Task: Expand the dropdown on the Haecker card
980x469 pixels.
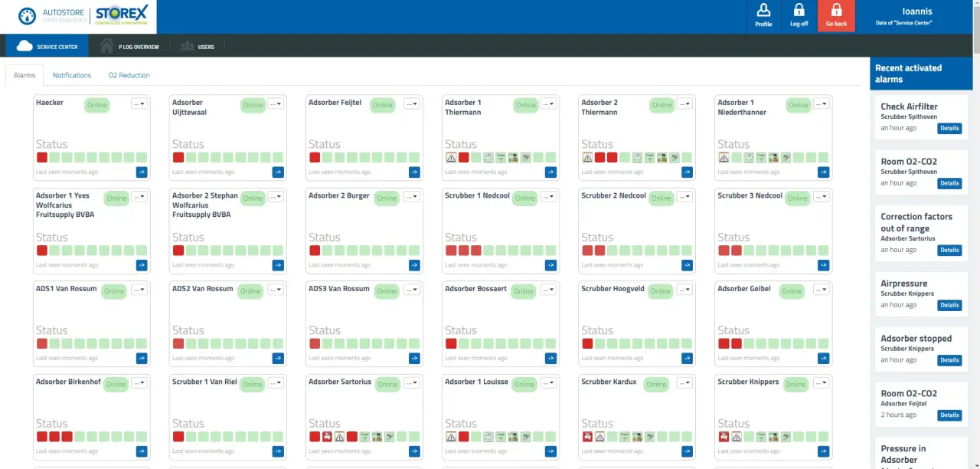Action: coord(139,103)
